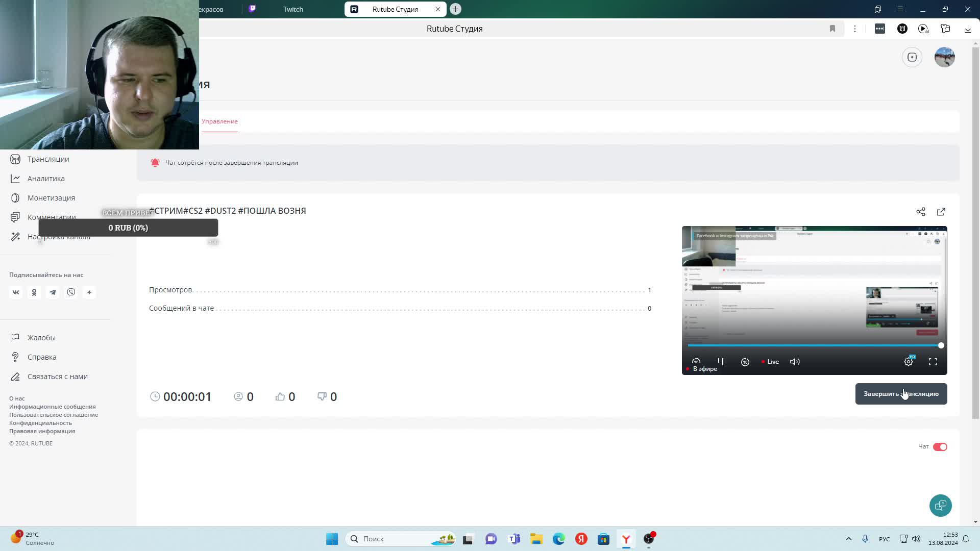Mute the player volume icon
Image resolution: width=980 pixels, height=551 pixels.
click(x=795, y=362)
